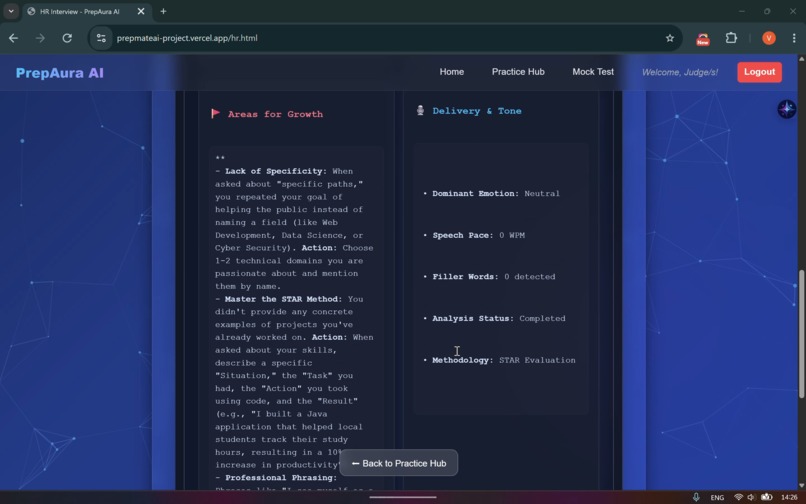
Task: Click the Logout button
Action: (x=759, y=72)
